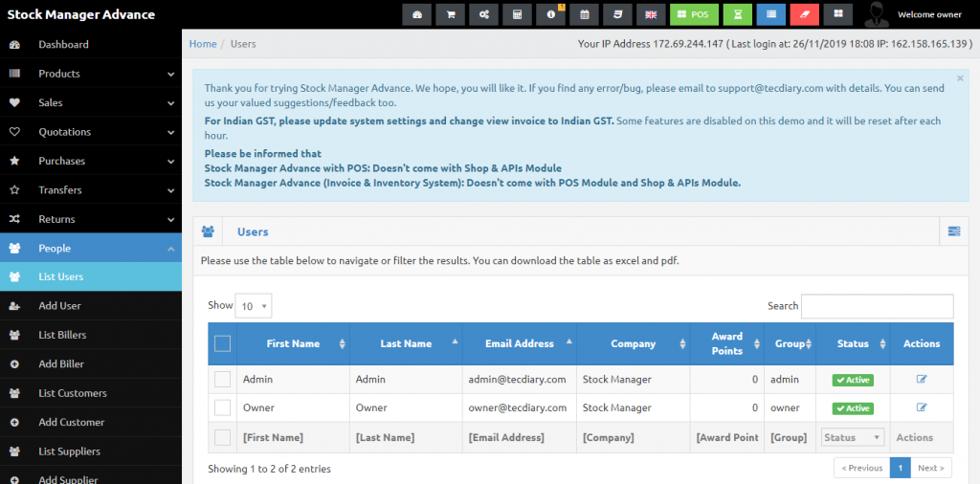Open the shopping cart icon in top toolbar
Screen dimensions: 980x484
point(450,15)
